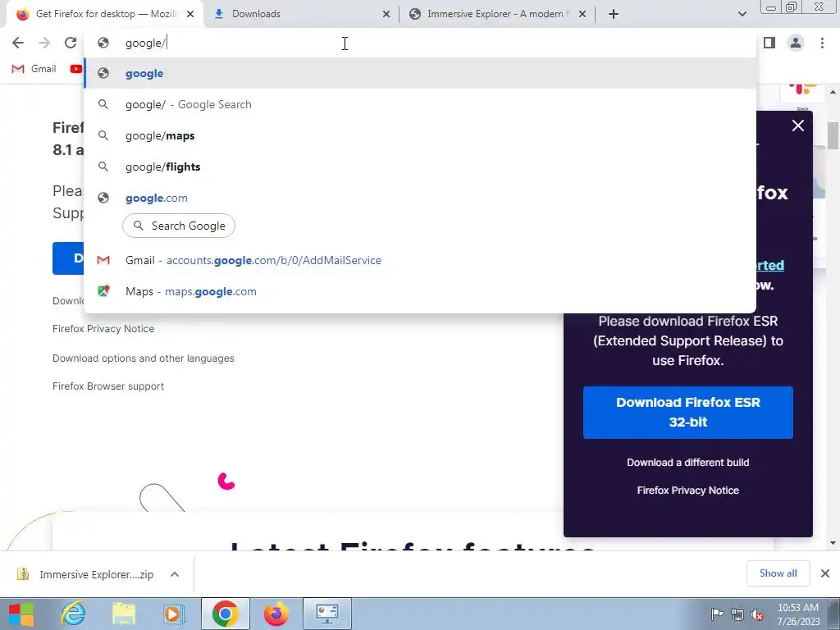Open File Explorer from taskbar
Image resolution: width=840 pixels, height=630 pixels.
123,614
